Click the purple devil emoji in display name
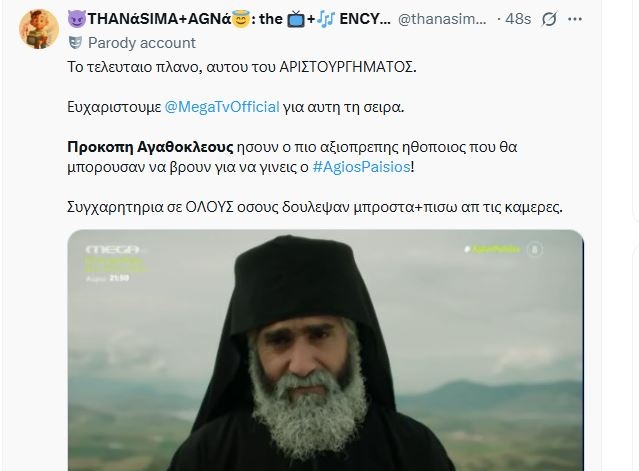Viewport: 639px width, 471px height. pyautogui.click(x=77, y=19)
